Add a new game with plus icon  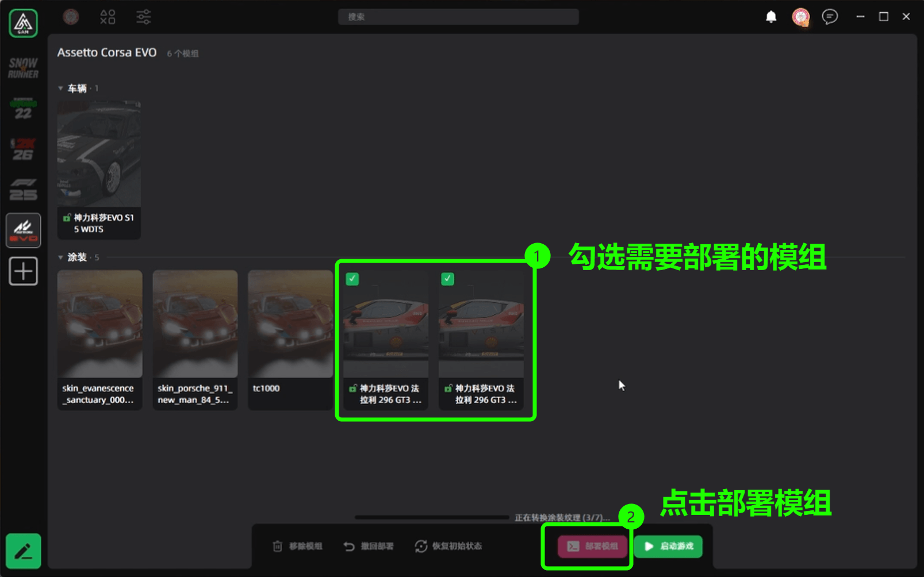coord(23,271)
